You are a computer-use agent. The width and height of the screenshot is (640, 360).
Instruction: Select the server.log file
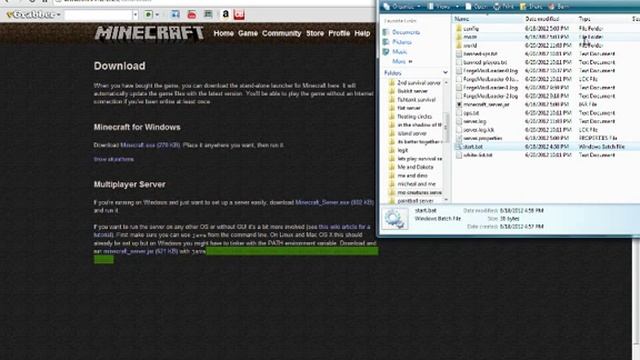pos(471,121)
